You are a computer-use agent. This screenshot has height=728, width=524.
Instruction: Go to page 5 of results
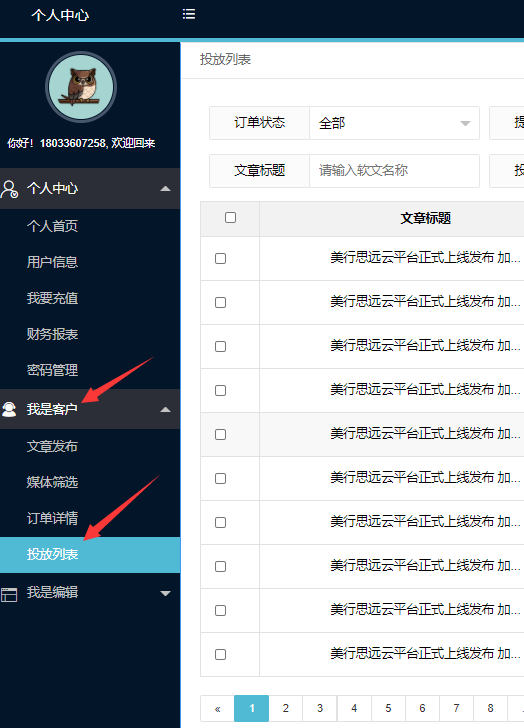(x=388, y=708)
